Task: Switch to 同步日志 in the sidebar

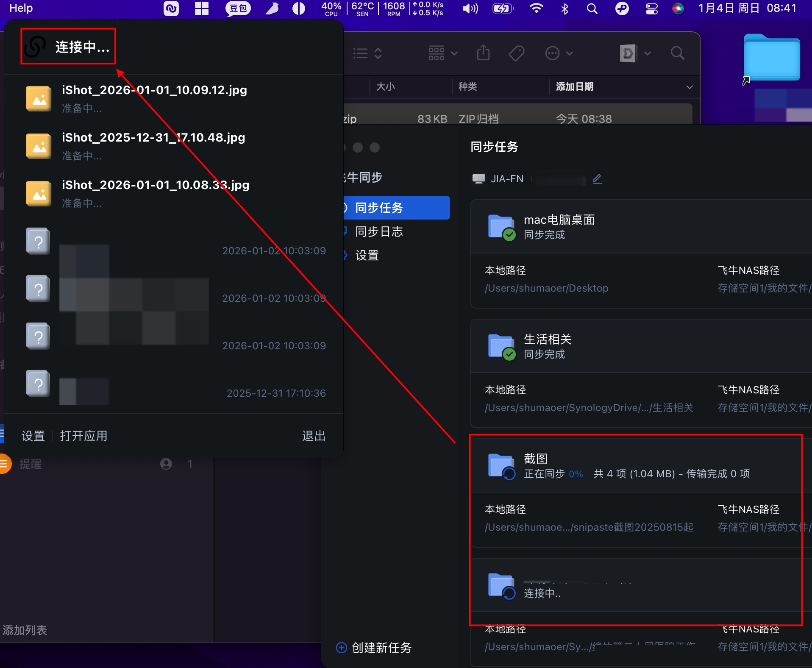Action: (x=379, y=231)
